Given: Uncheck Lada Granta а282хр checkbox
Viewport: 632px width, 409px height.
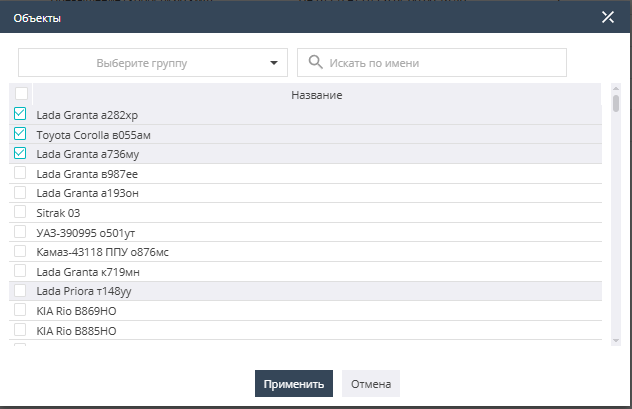Looking at the screenshot, I should point(20,114).
